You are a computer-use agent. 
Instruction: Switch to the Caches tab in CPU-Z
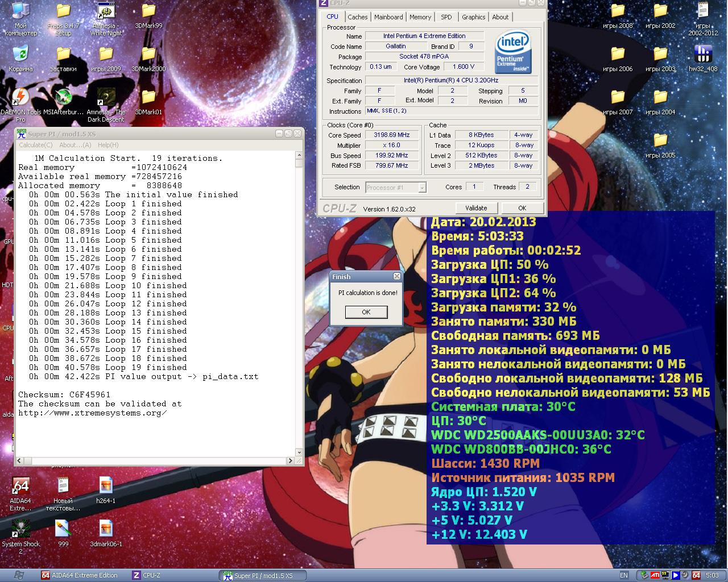coord(358,17)
